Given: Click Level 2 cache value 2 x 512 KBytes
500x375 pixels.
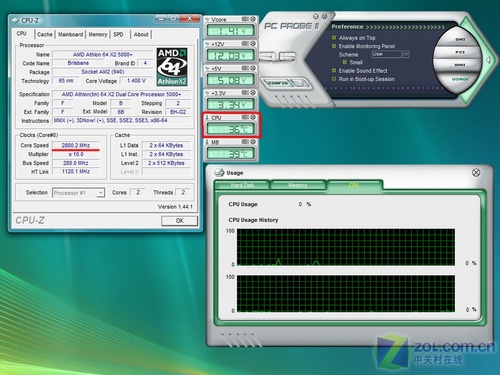Looking at the screenshot, I should point(166,163).
